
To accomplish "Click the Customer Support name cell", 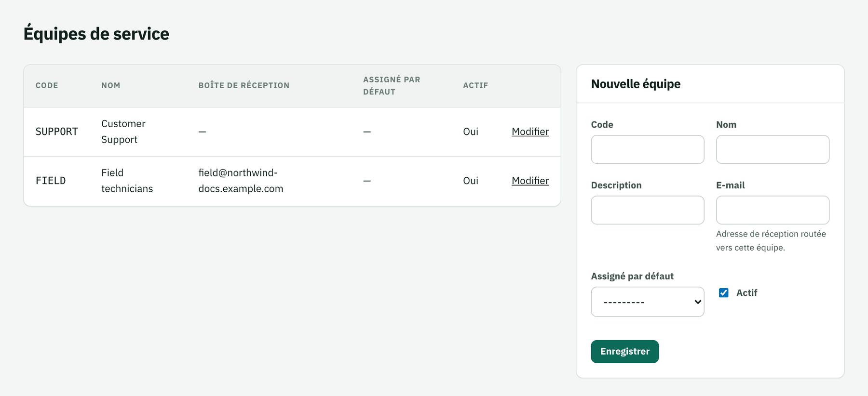I will 123,132.
